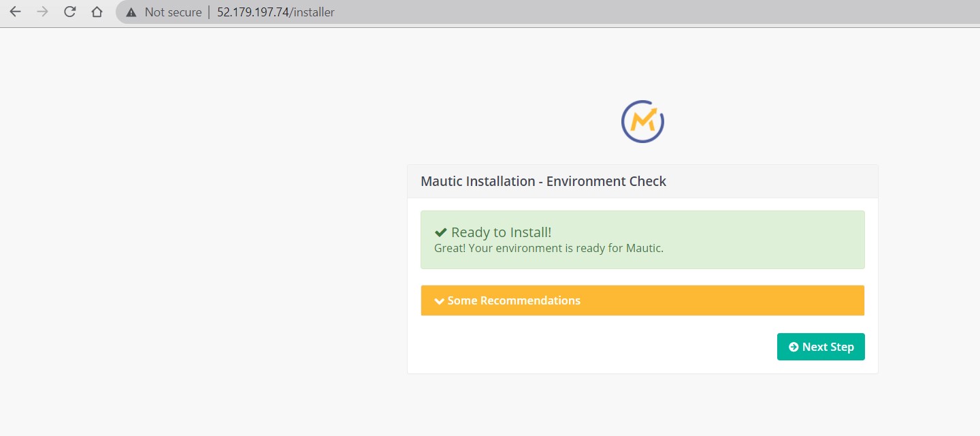Screen dimensions: 980x436
Task: Click the "/installer" path in the URL
Action: pyautogui.click(x=312, y=12)
